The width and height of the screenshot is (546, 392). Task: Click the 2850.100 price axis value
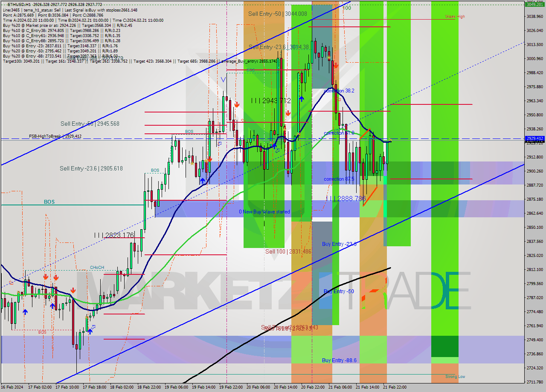(x=534, y=227)
